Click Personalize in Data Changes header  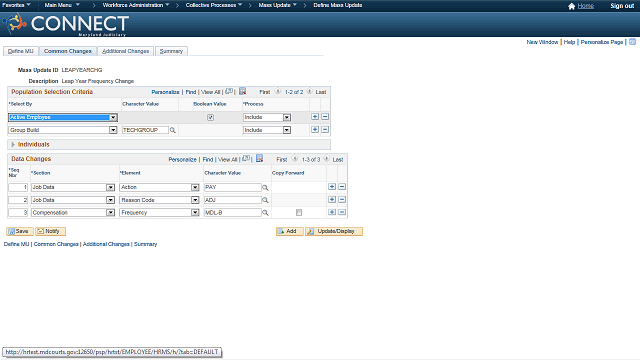click(x=182, y=160)
